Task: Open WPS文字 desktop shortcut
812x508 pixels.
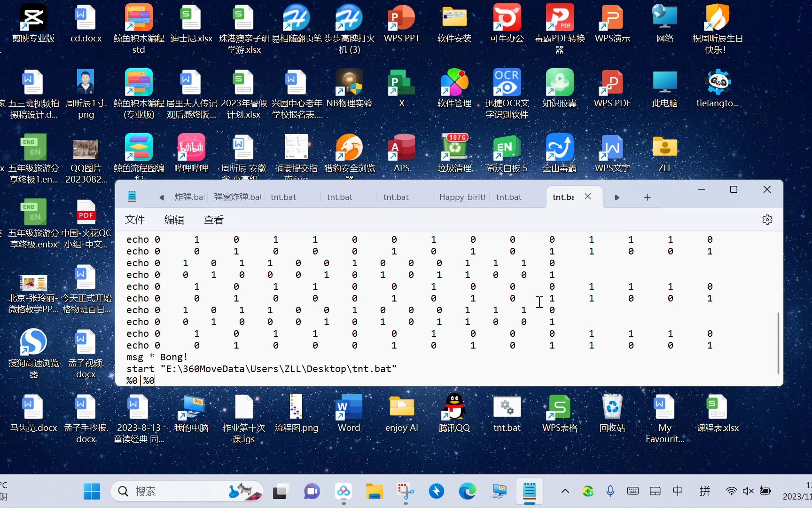Action: point(612,153)
